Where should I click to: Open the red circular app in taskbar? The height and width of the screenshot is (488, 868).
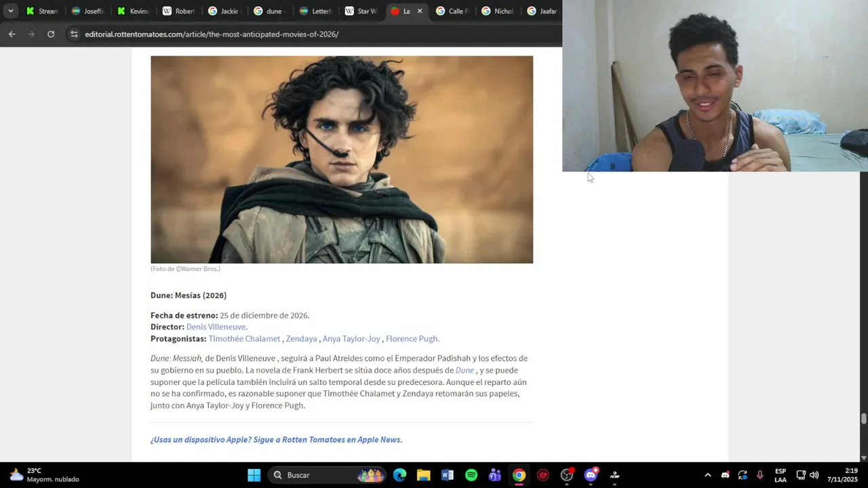coord(542,475)
